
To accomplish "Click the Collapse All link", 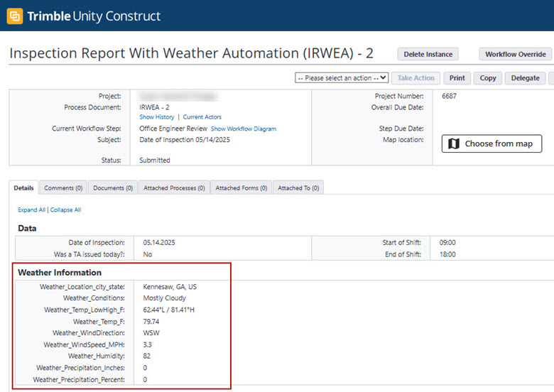I will [x=65, y=209].
